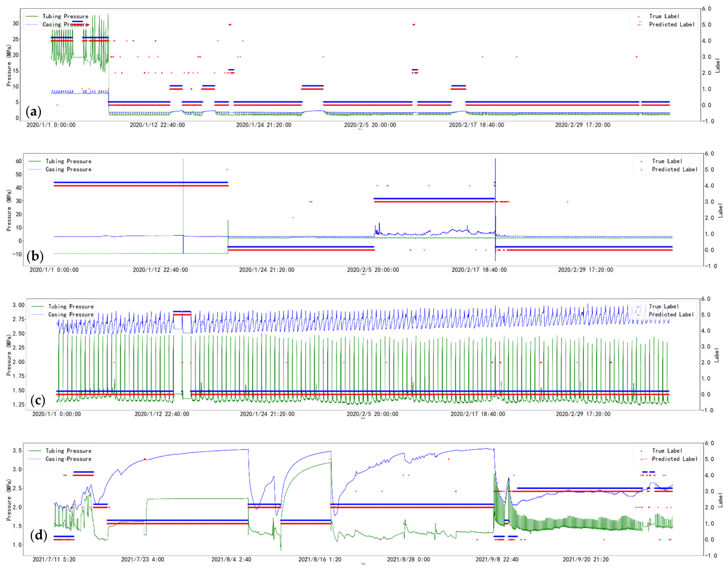Screen dimensions: 728x570
Task: Click True Label legend entry in chart (b)
Action: point(661,161)
